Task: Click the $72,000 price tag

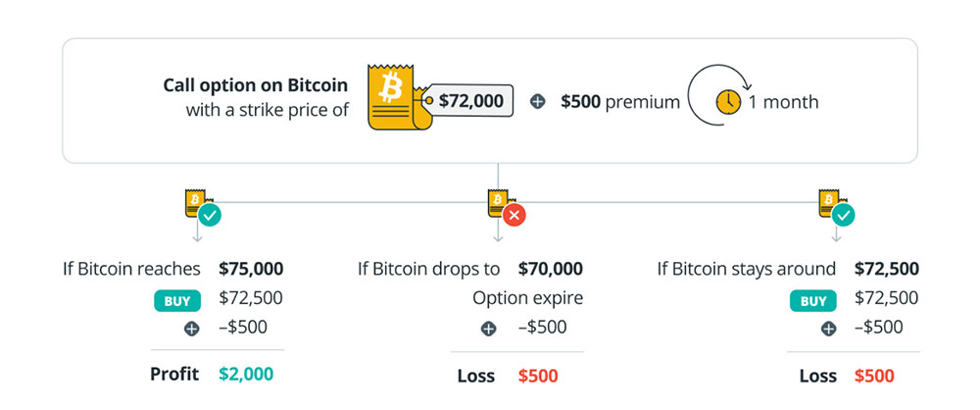Action: click(x=470, y=101)
